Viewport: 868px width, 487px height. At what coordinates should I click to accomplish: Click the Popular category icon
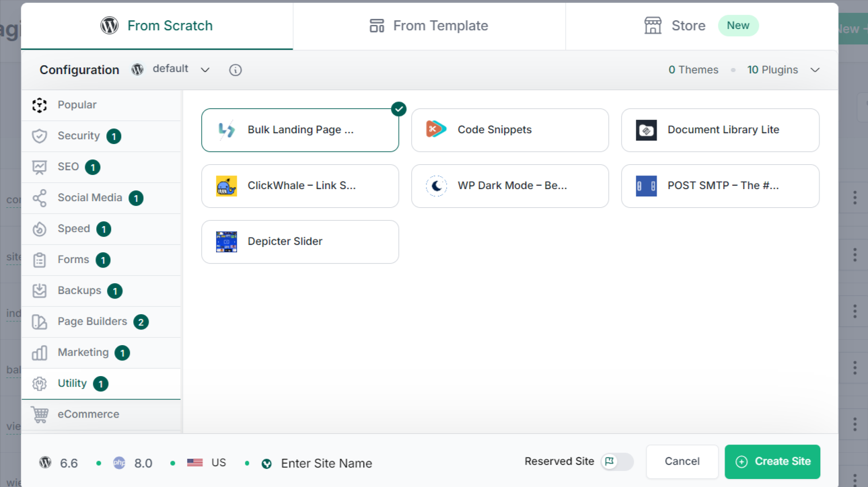[x=40, y=105]
